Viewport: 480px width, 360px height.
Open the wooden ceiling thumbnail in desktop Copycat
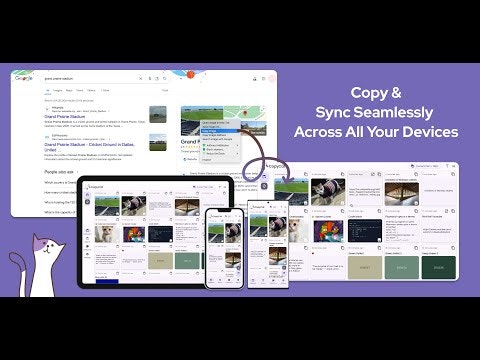(x=402, y=194)
